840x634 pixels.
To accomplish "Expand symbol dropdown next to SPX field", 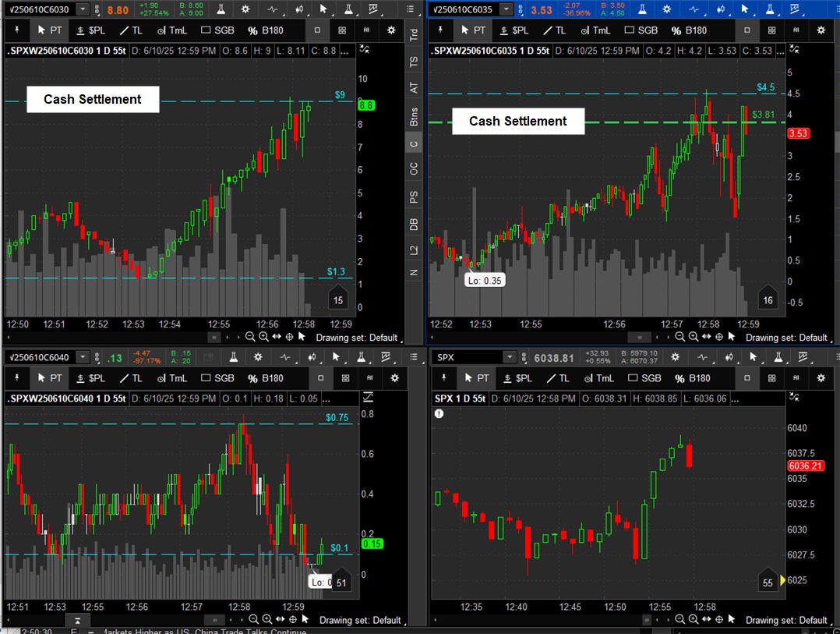I will 509,357.
